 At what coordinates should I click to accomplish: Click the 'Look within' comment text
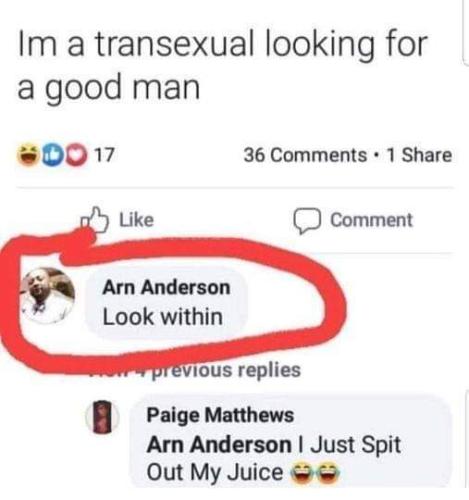163,317
